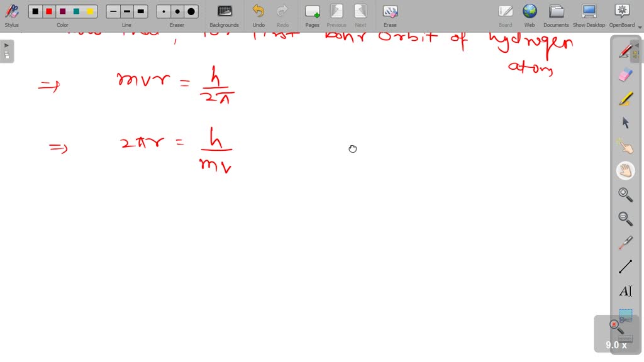
Task: Switch to Web mode
Action: pyautogui.click(x=530, y=16)
